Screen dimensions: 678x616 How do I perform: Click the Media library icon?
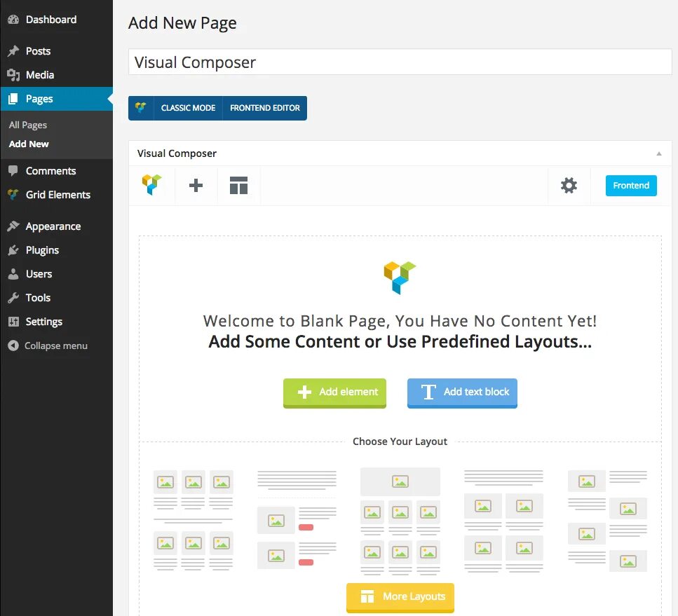(x=13, y=75)
